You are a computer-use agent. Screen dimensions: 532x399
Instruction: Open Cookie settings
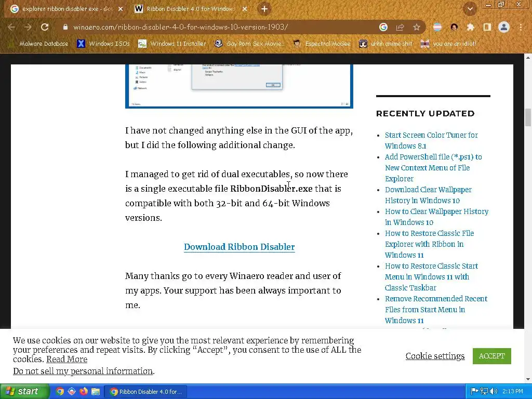pyautogui.click(x=435, y=356)
